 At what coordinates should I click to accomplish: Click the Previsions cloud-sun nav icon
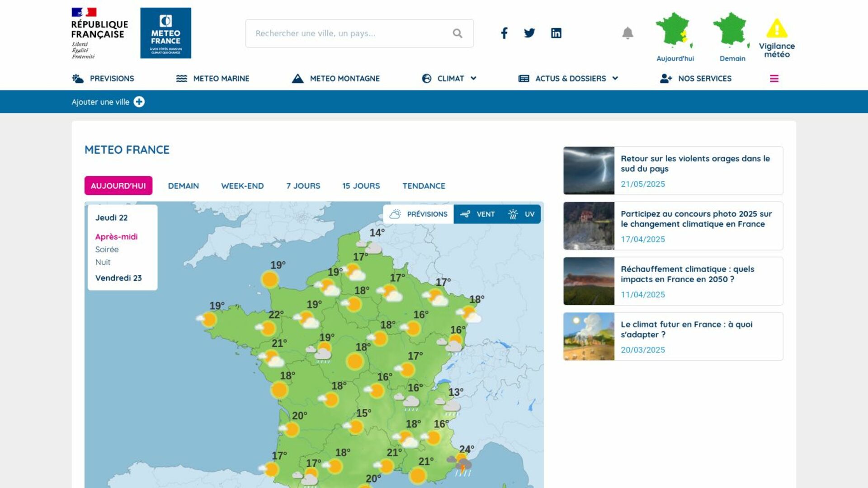click(x=78, y=79)
